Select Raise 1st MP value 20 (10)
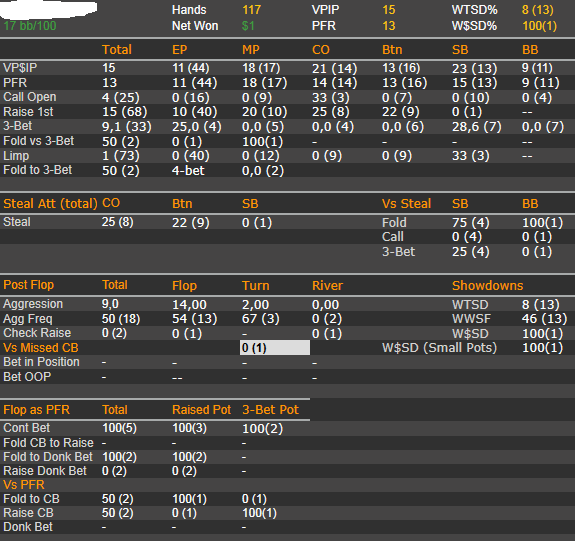This screenshot has height=541, width=575. coord(264,112)
